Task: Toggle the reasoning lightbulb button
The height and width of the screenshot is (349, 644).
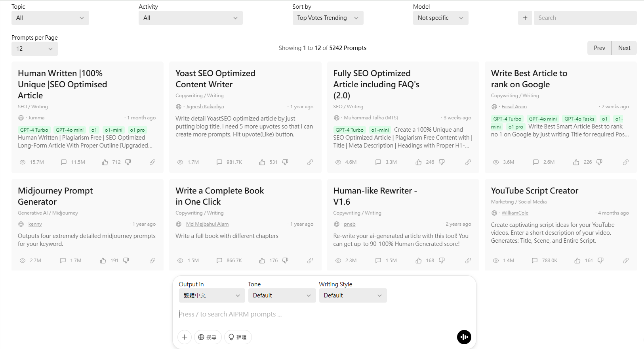Action: (238, 337)
